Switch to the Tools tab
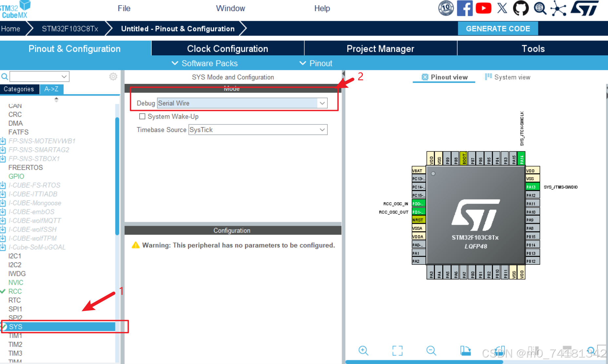 click(x=533, y=48)
